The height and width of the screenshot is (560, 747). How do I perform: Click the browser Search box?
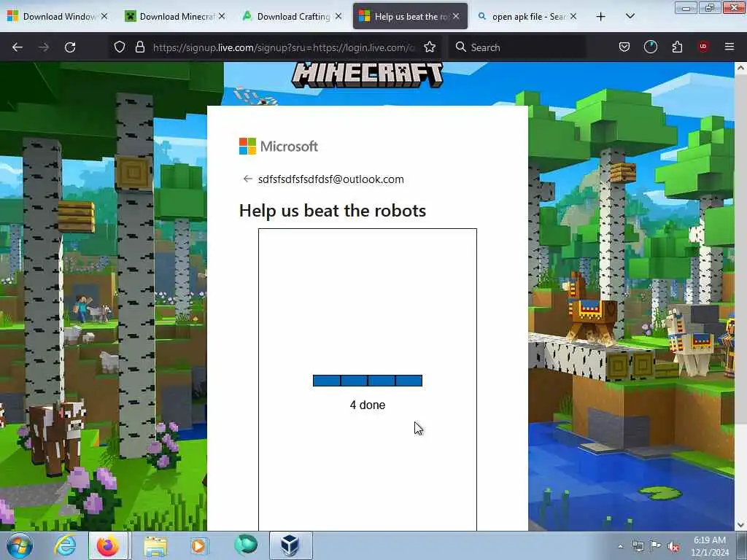[x=517, y=47]
